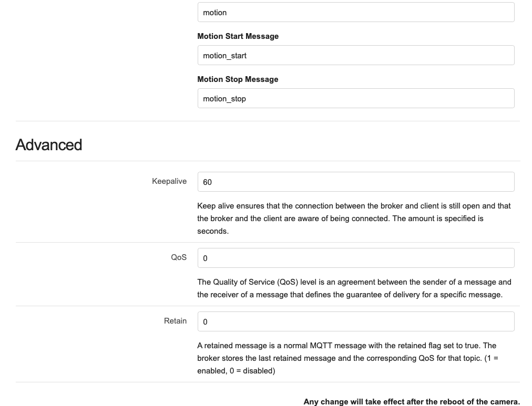This screenshot has height=406, width=532.
Task: Focus the QoS level input box
Action: (355, 258)
